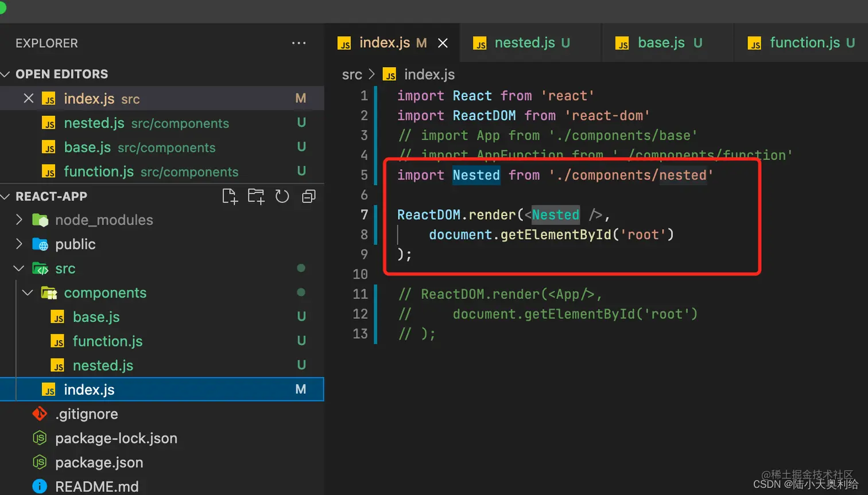Open base.js in Open Editors list
Screen dimensions: 868x495
pyautogui.click(x=162, y=147)
